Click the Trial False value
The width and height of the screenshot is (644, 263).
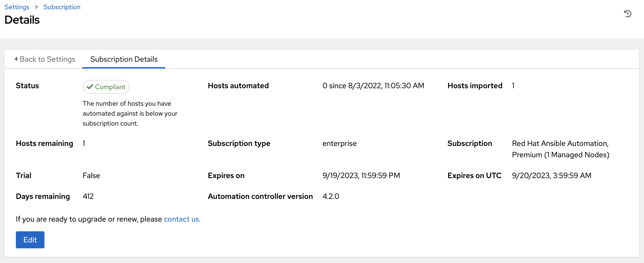pyautogui.click(x=91, y=175)
